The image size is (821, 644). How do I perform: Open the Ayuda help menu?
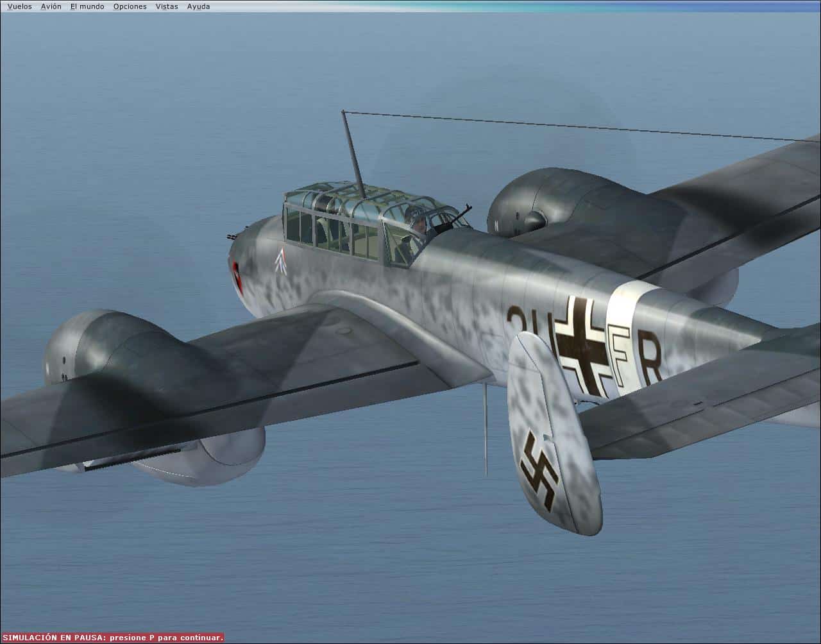point(198,6)
